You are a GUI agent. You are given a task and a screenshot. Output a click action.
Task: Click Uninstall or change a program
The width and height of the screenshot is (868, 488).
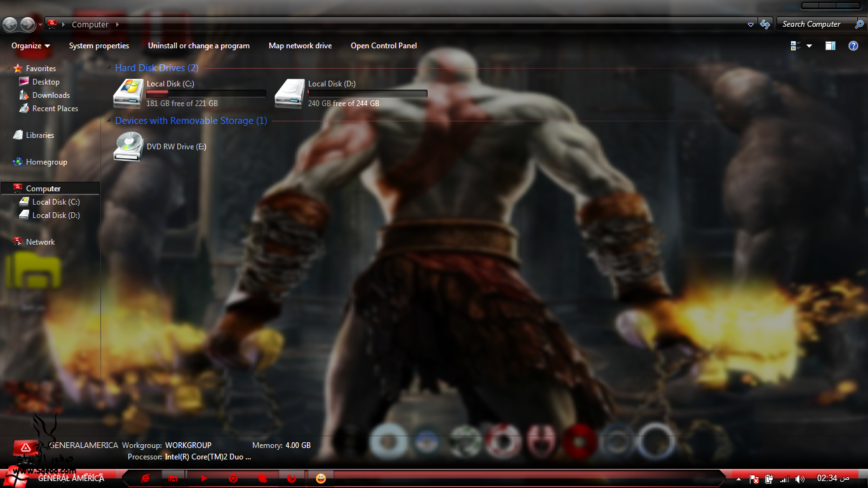[198, 46]
